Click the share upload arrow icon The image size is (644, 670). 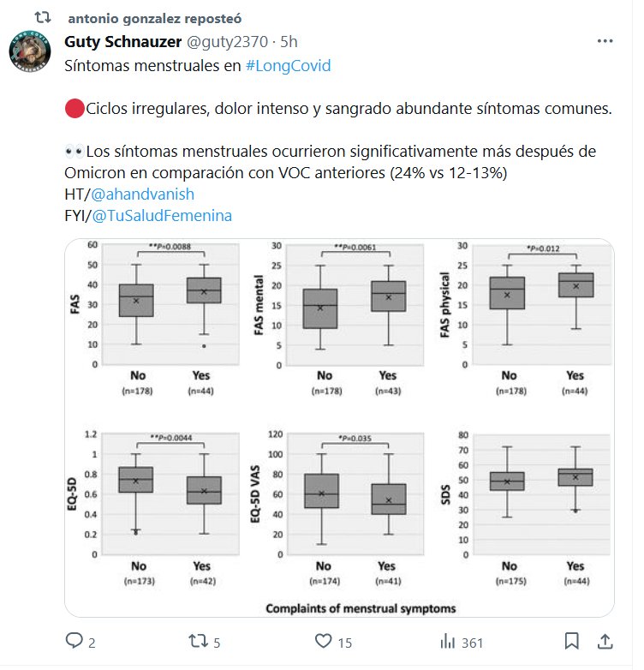click(604, 640)
